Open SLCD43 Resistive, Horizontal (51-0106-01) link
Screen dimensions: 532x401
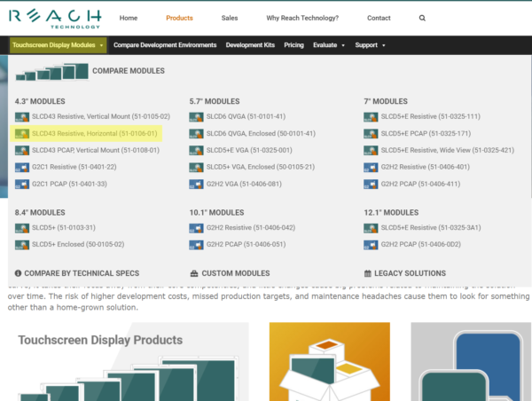click(95, 134)
